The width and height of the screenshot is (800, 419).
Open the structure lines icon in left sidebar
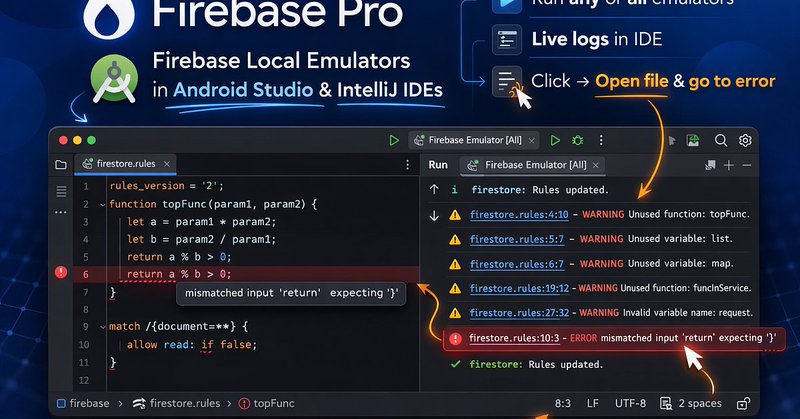coord(61,191)
